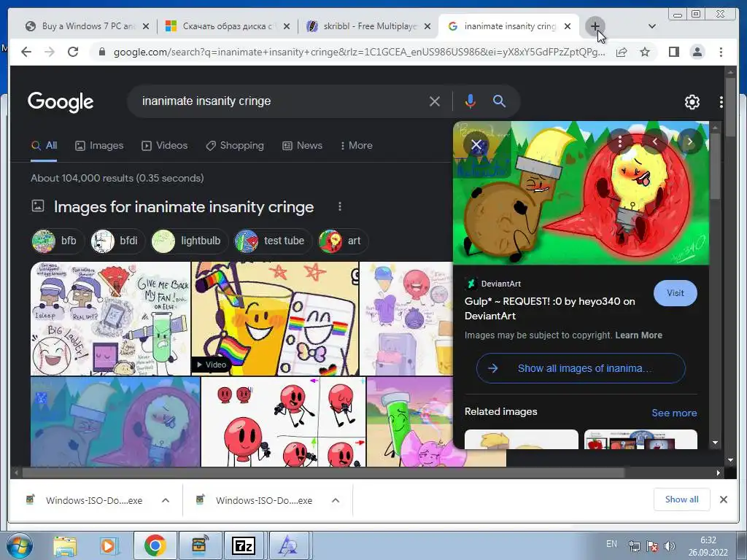Switch to Скачать образ диска tab
747x560 pixels.
coord(226,26)
